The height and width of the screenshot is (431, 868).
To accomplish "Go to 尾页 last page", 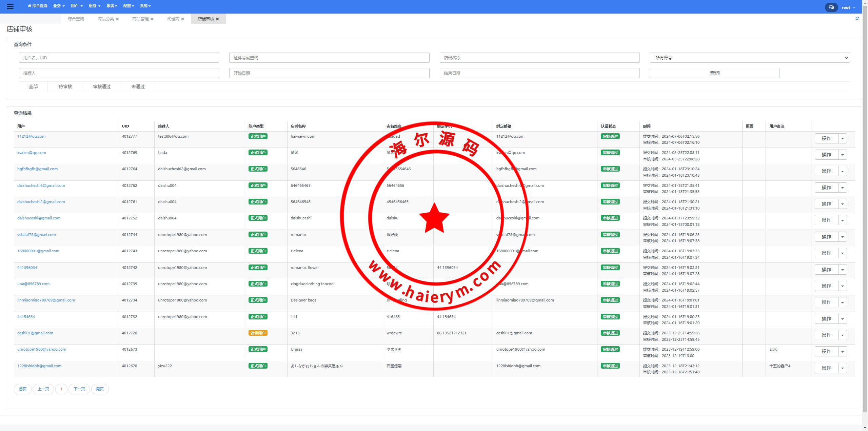I will pyautogui.click(x=100, y=389).
